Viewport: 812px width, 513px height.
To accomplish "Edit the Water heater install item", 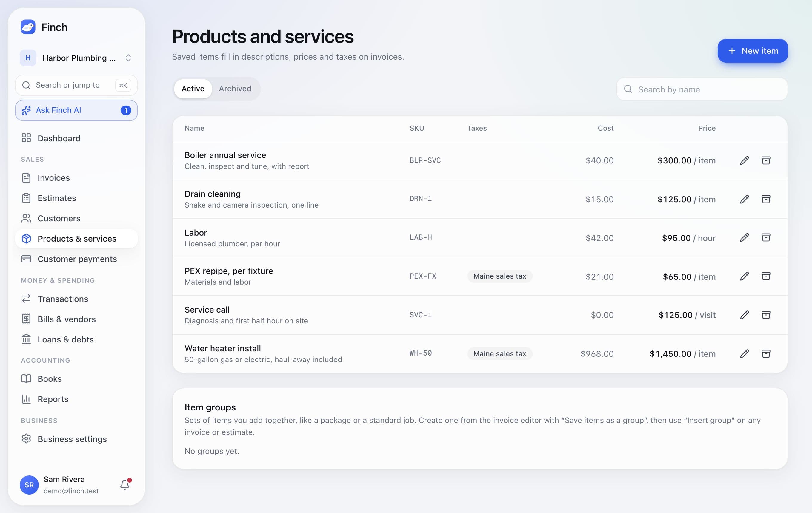I will (x=744, y=354).
